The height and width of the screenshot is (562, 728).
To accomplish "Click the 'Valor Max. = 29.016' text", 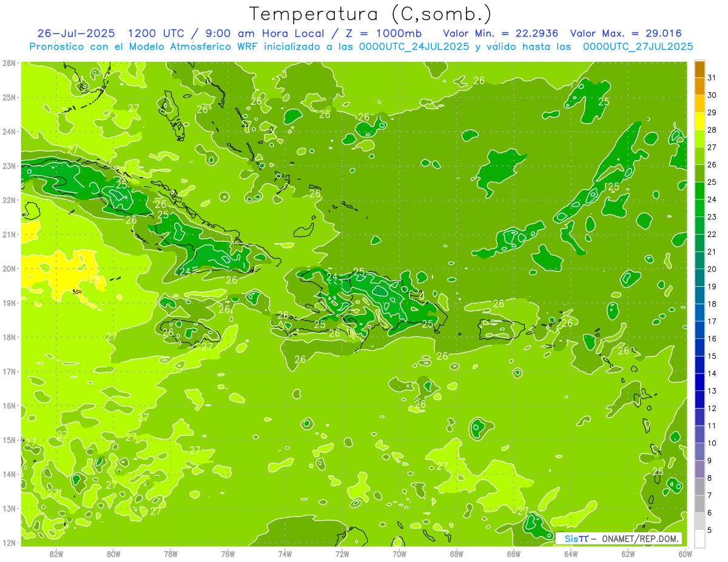I will pyautogui.click(x=625, y=33).
